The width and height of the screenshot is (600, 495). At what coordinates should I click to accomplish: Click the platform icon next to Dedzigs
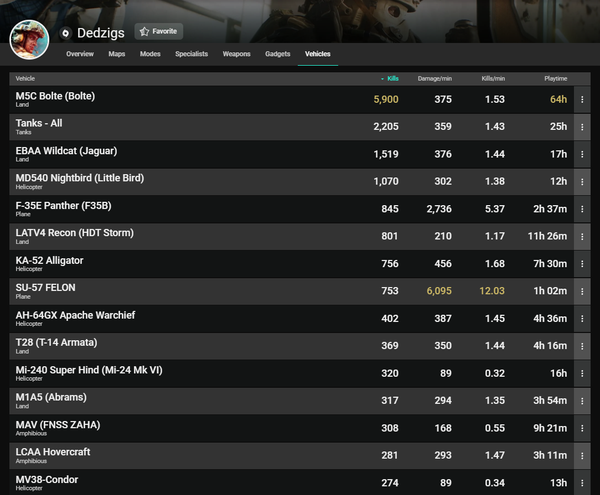[x=66, y=32]
